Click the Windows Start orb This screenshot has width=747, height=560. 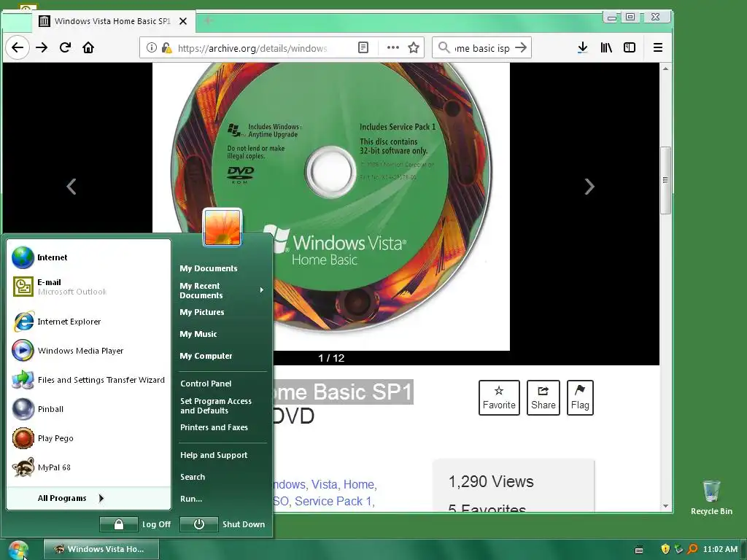click(18, 550)
